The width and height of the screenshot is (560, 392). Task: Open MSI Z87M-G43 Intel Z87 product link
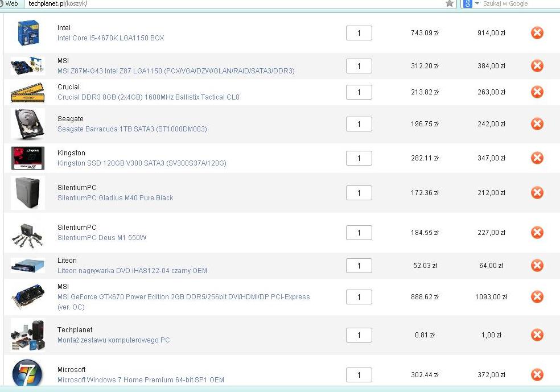point(176,71)
